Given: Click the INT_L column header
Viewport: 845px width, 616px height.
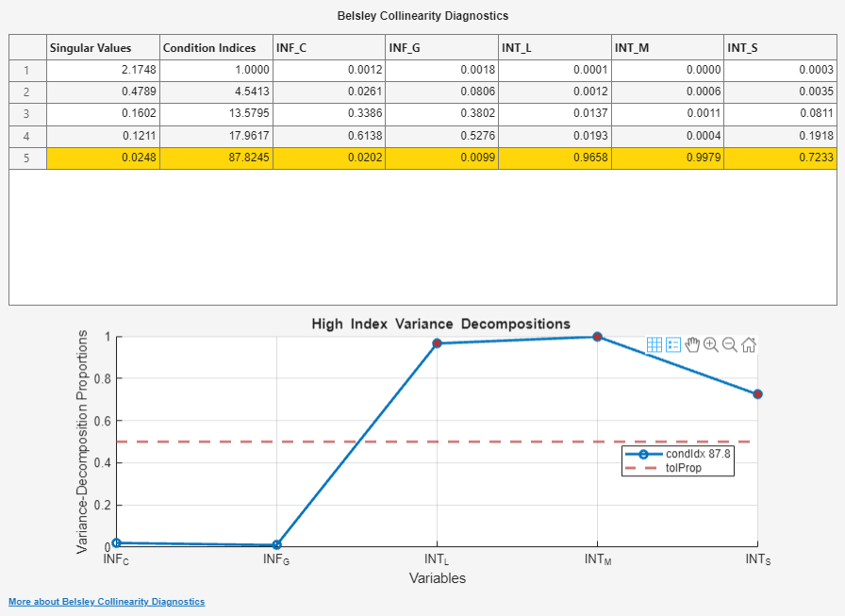Looking at the screenshot, I should click(555, 47).
